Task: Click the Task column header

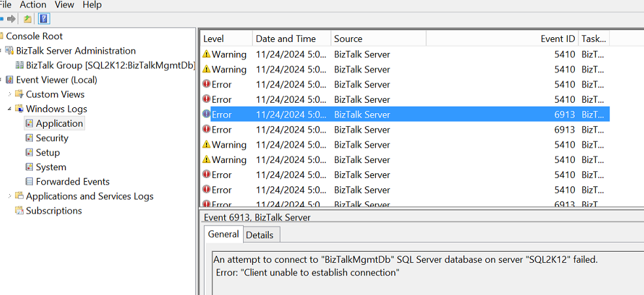Action: [x=594, y=39]
